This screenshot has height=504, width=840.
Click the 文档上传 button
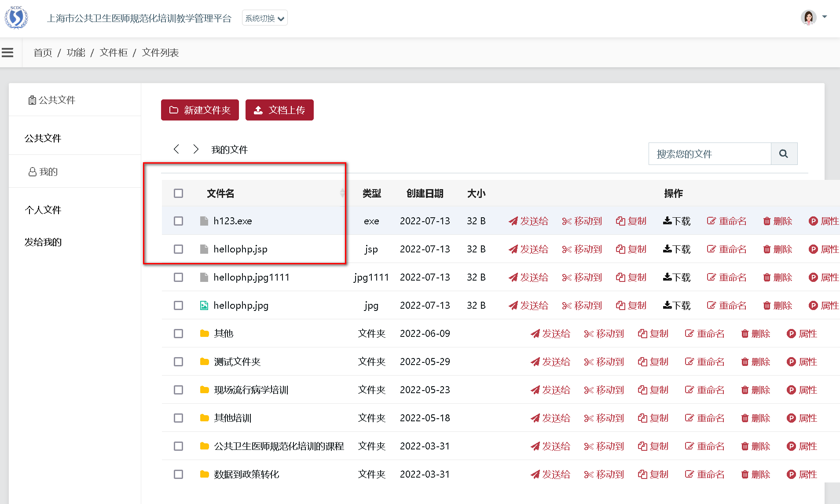coord(279,110)
